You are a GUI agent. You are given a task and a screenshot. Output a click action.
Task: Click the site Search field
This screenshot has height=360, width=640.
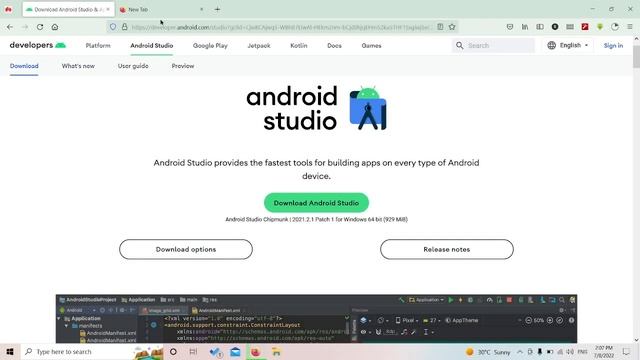click(x=493, y=45)
